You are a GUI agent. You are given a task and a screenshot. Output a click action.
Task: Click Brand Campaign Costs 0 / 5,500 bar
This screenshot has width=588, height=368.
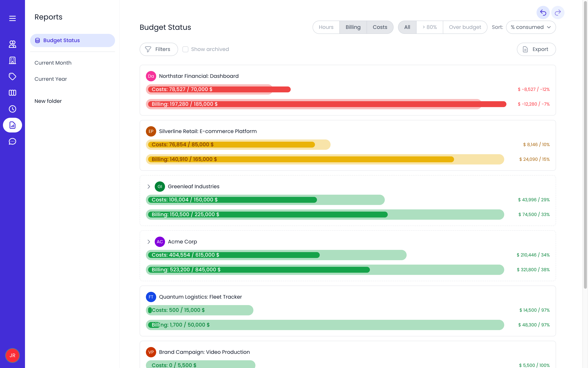[200, 364]
